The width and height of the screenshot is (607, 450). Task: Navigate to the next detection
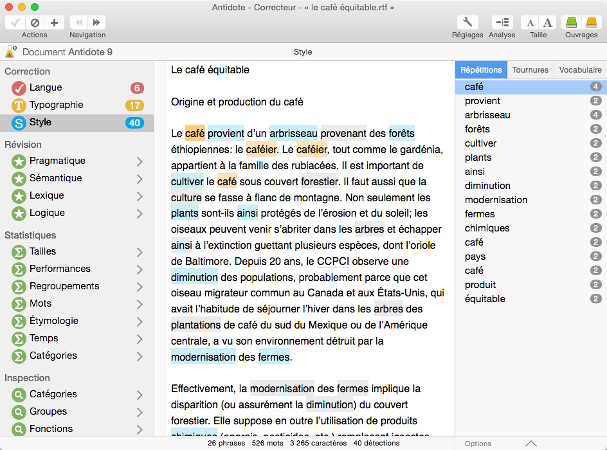(x=97, y=21)
